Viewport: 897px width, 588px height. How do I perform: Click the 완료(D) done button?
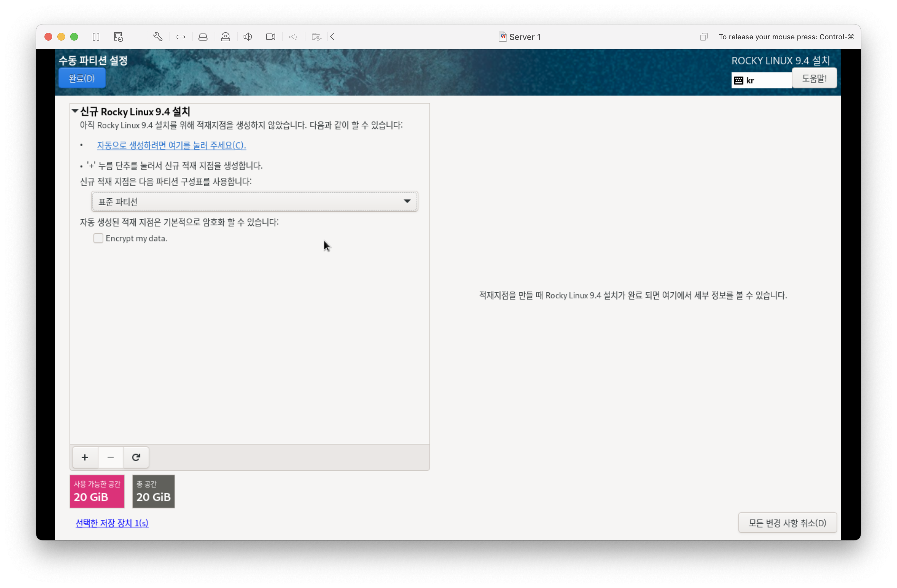click(x=82, y=78)
